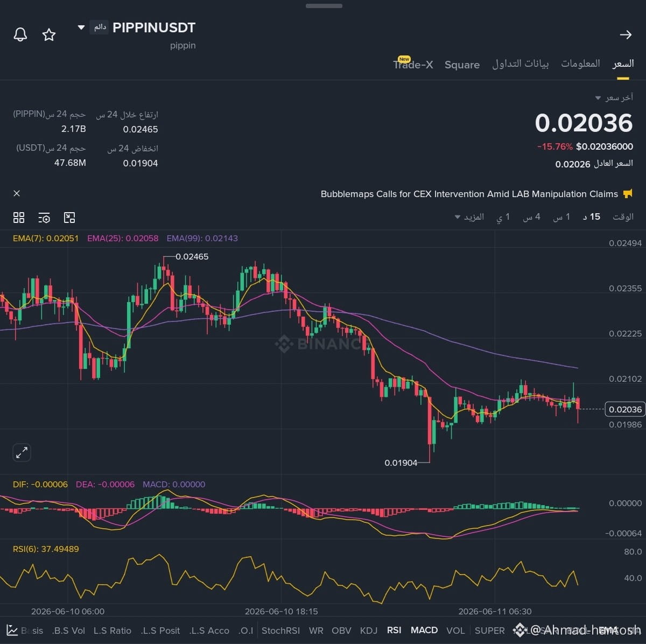
Task: Add PIPPINUSDT to favorites with star
Action: (49, 35)
